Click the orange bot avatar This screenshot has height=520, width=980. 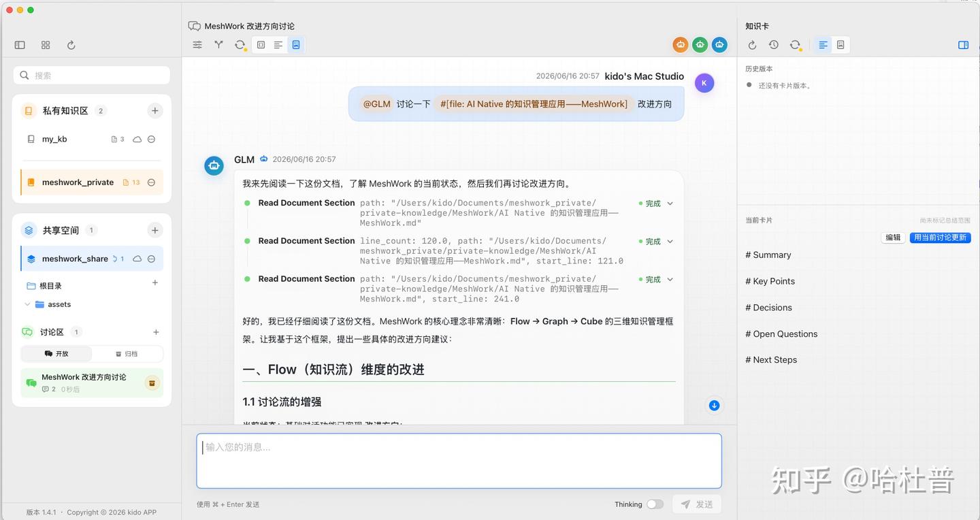[681, 45]
